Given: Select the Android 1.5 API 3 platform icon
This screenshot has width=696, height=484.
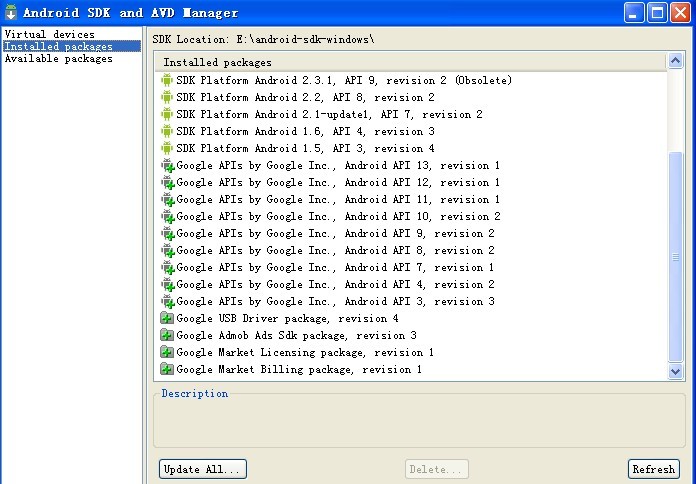Looking at the screenshot, I should pos(167,148).
